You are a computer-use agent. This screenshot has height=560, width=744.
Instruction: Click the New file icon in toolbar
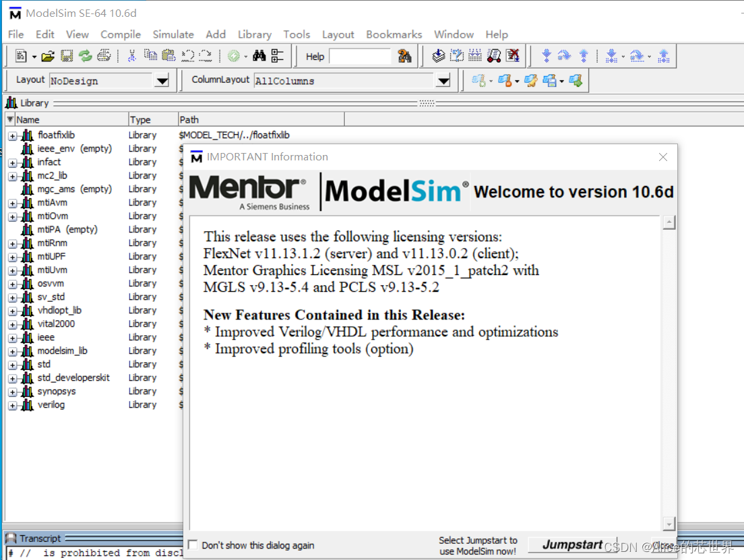pyautogui.click(x=21, y=56)
